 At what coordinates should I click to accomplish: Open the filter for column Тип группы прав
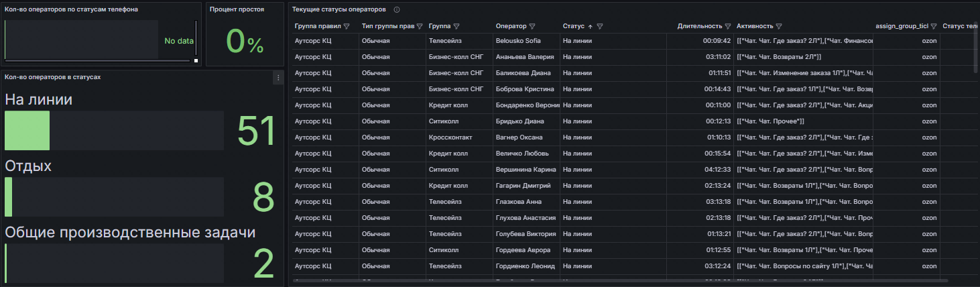tap(419, 27)
